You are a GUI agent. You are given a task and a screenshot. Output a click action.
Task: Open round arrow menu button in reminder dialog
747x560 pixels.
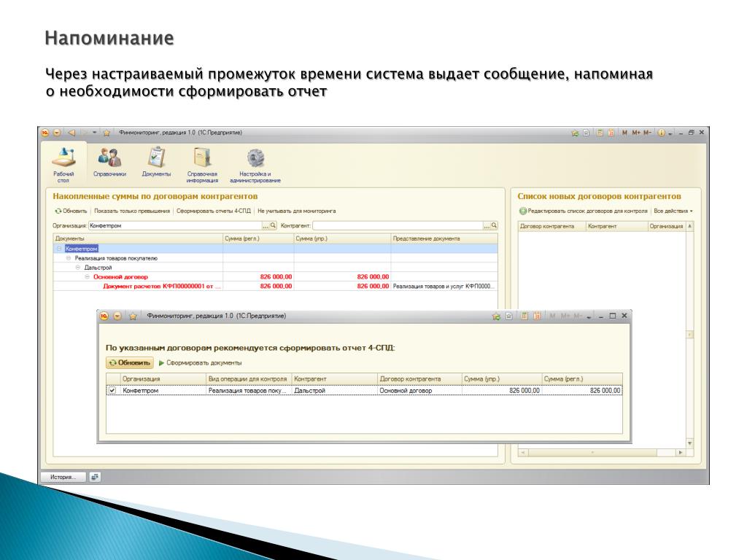tap(117, 316)
